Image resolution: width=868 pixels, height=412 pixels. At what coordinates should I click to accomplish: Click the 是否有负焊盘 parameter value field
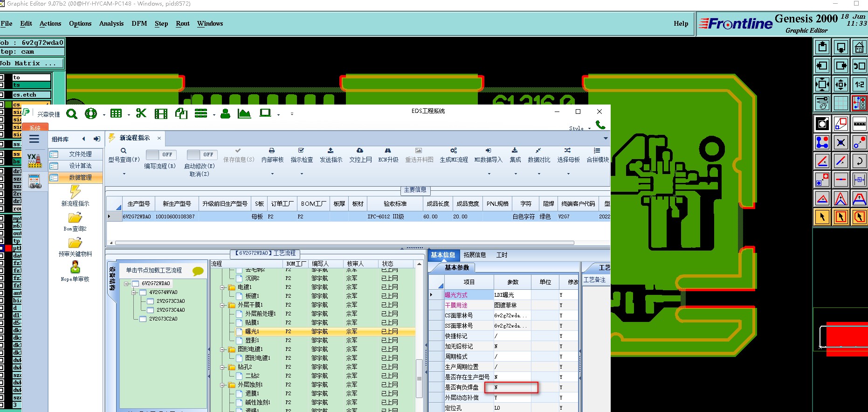(512, 387)
